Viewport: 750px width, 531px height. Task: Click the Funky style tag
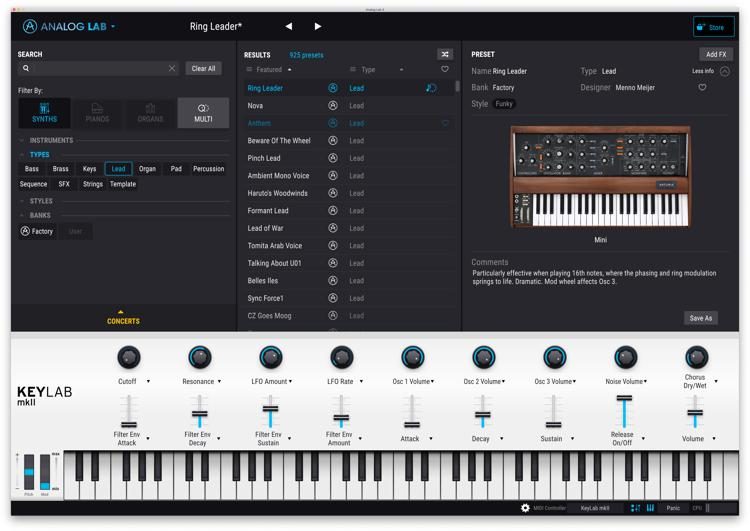click(504, 104)
